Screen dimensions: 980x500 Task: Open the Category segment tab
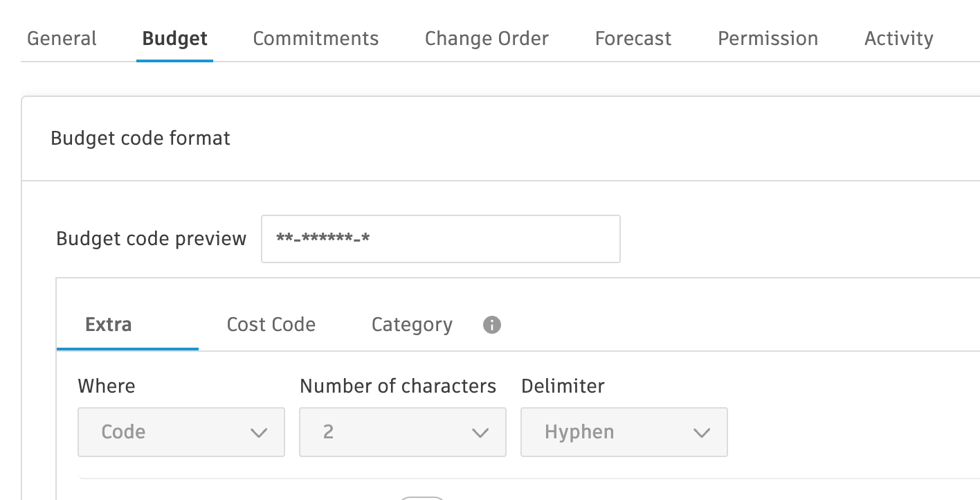(x=412, y=325)
